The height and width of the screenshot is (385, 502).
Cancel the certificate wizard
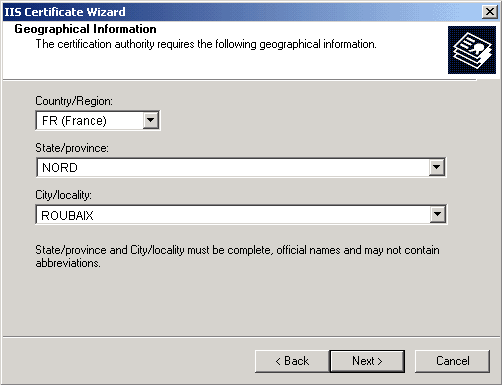coord(452,361)
